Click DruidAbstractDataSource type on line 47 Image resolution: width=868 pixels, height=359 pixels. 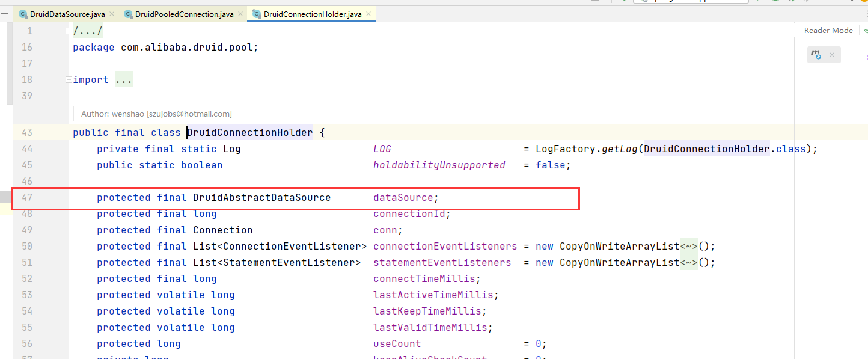tap(262, 198)
